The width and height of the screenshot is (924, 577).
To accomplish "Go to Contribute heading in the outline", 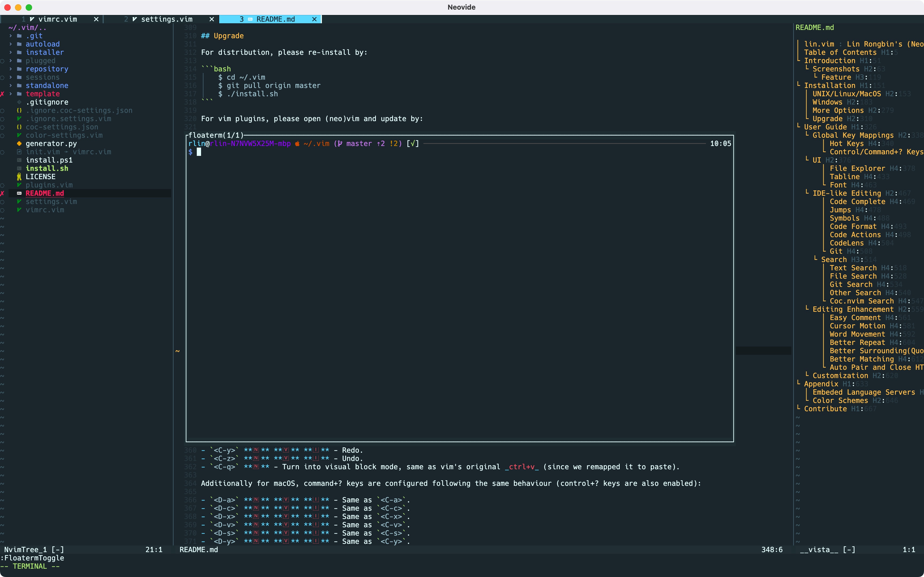I will click(x=825, y=409).
